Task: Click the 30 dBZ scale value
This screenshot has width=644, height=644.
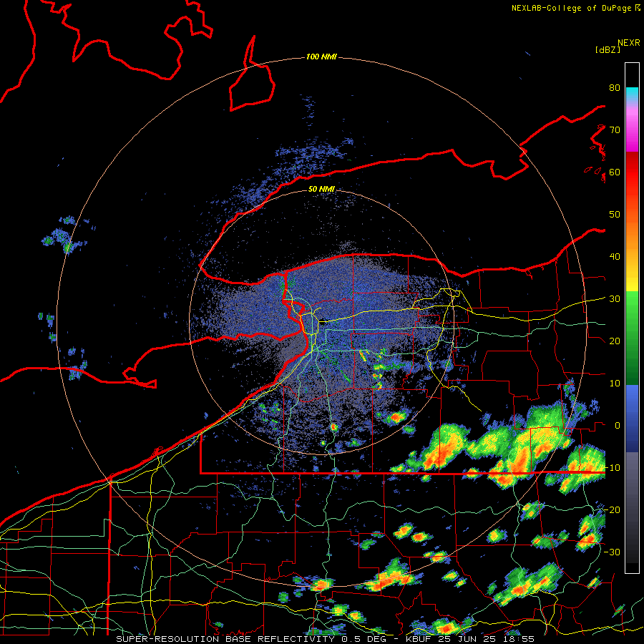Action: tap(615, 299)
